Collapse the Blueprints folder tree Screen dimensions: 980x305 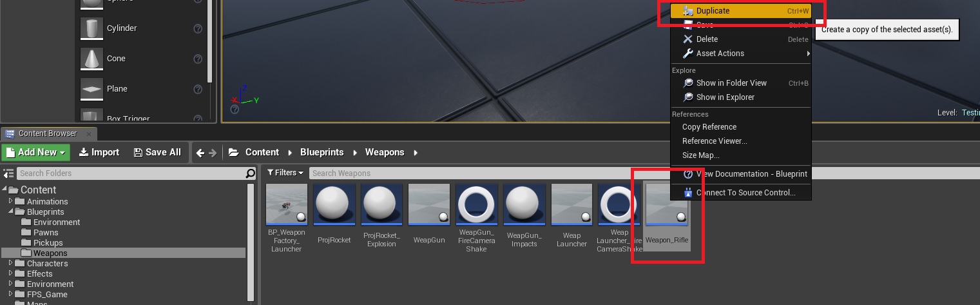click(11, 212)
